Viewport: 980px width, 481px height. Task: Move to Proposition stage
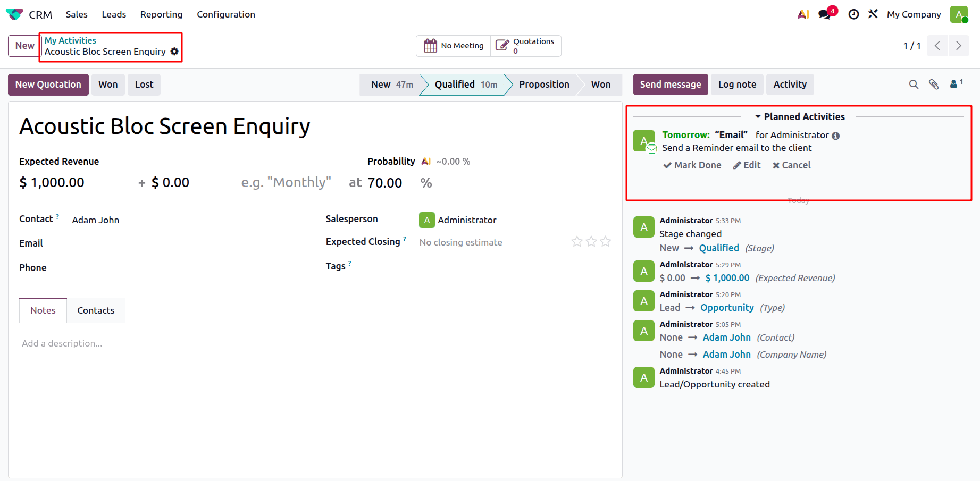click(x=544, y=85)
